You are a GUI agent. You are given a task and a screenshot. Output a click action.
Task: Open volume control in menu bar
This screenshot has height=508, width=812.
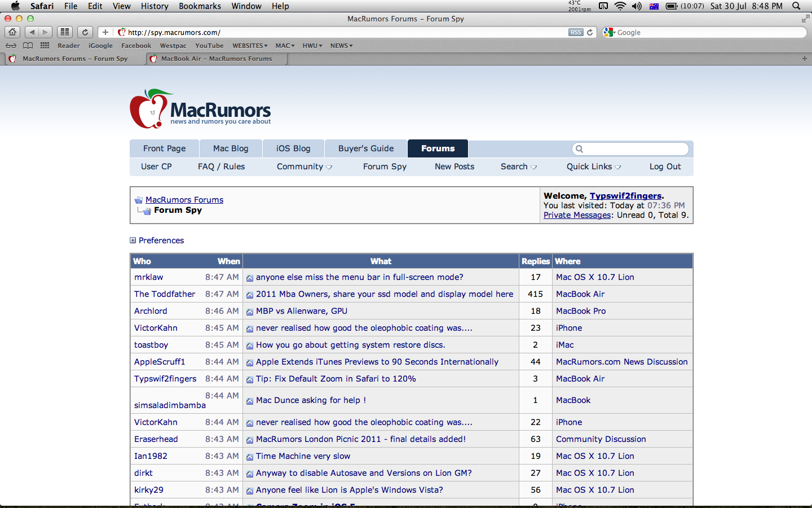click(637, 6)
